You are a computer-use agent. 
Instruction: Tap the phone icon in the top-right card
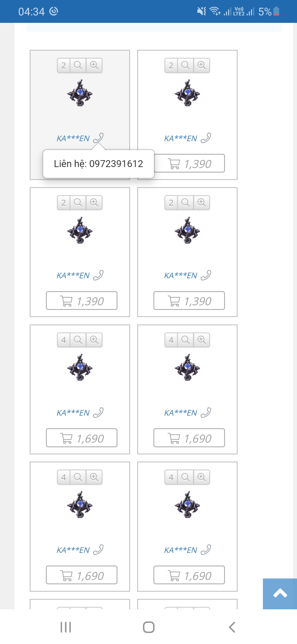206,138
